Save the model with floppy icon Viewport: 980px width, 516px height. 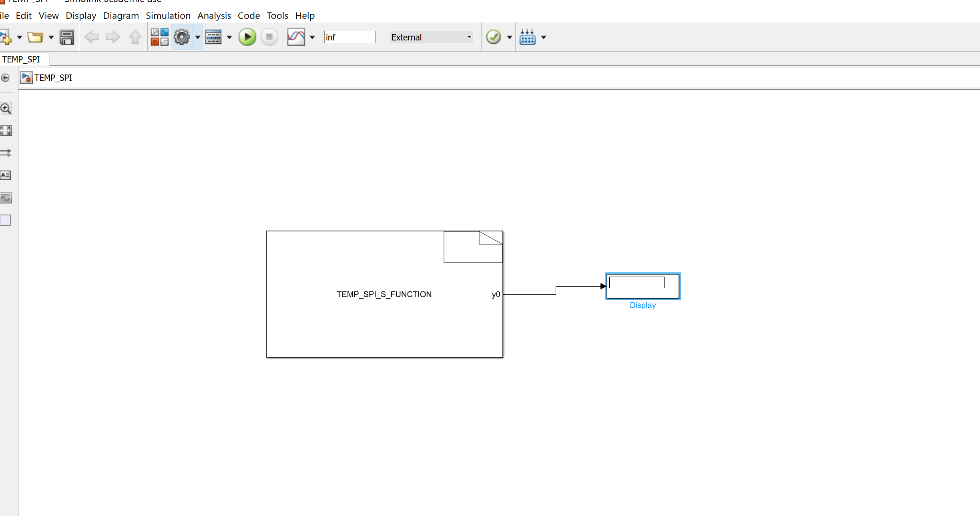coord(67,37)
